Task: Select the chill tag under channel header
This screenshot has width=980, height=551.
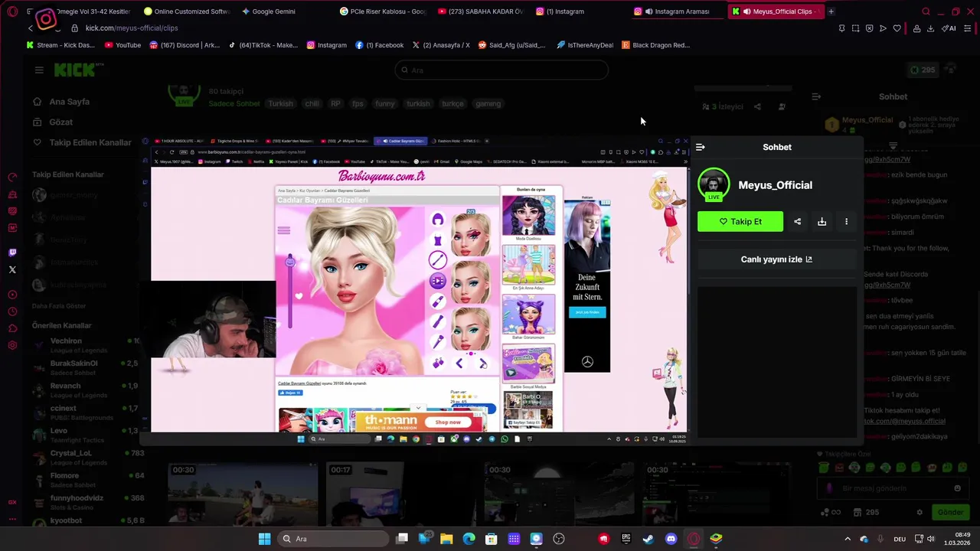Action: pyautogui.click(x=312, y=103)
